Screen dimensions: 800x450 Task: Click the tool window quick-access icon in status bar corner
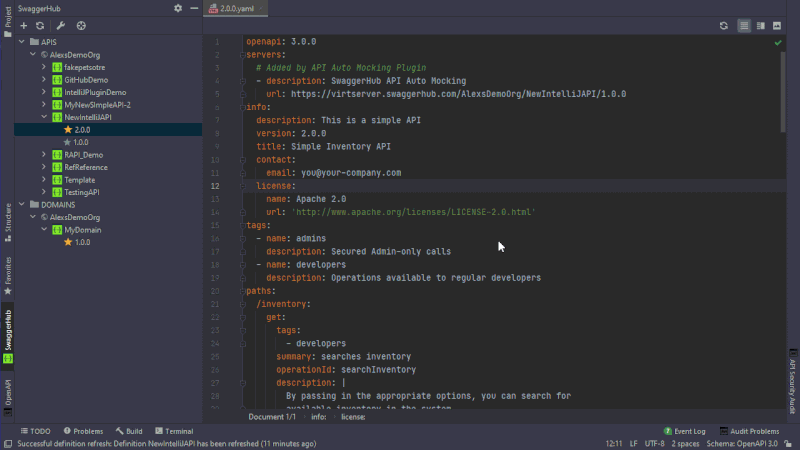pos(8,444)
